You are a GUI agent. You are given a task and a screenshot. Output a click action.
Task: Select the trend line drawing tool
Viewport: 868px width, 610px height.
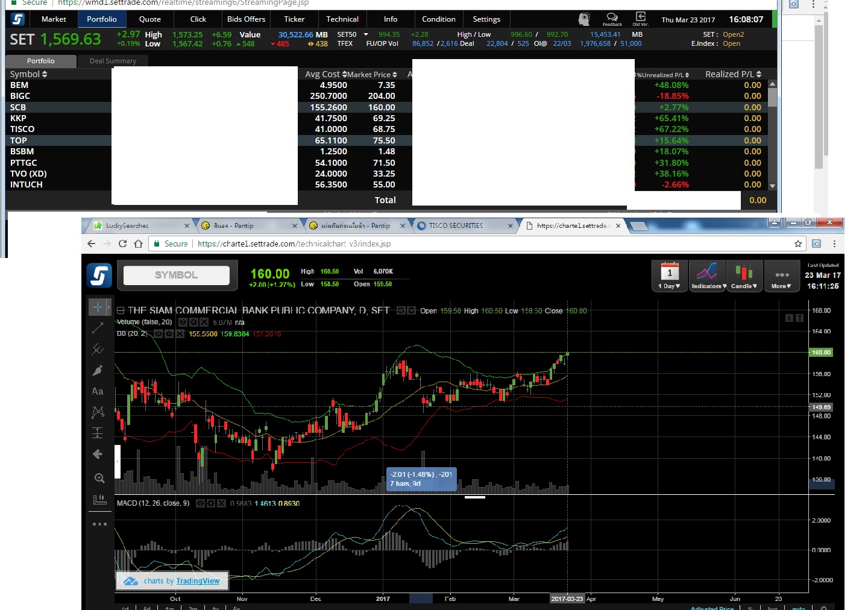tap(98, 329)
